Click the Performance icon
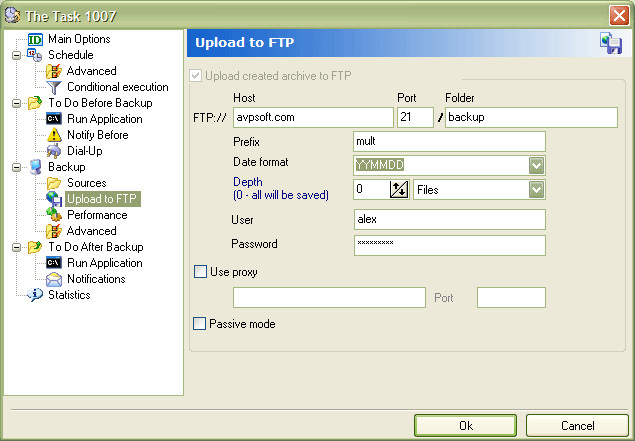The image size is (635, 441). pos(54,215)
